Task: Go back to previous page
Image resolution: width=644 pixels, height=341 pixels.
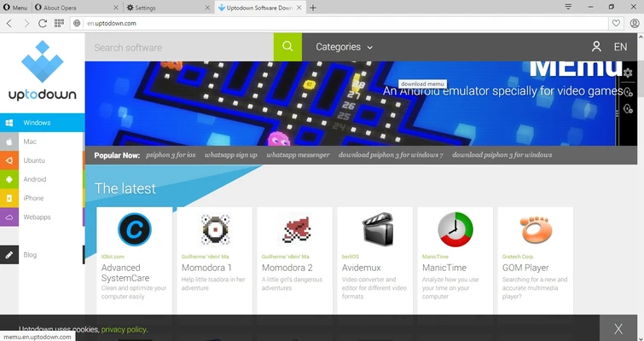Action: [x=9, y=23]
